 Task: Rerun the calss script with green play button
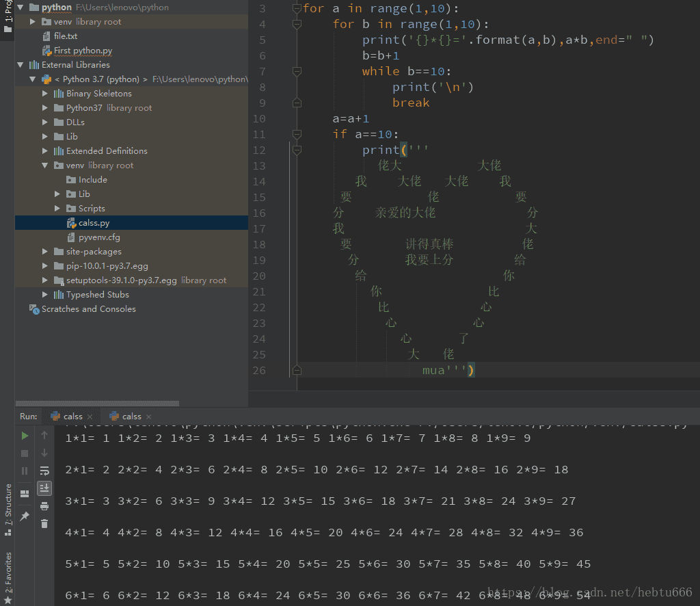pos(25,436)
